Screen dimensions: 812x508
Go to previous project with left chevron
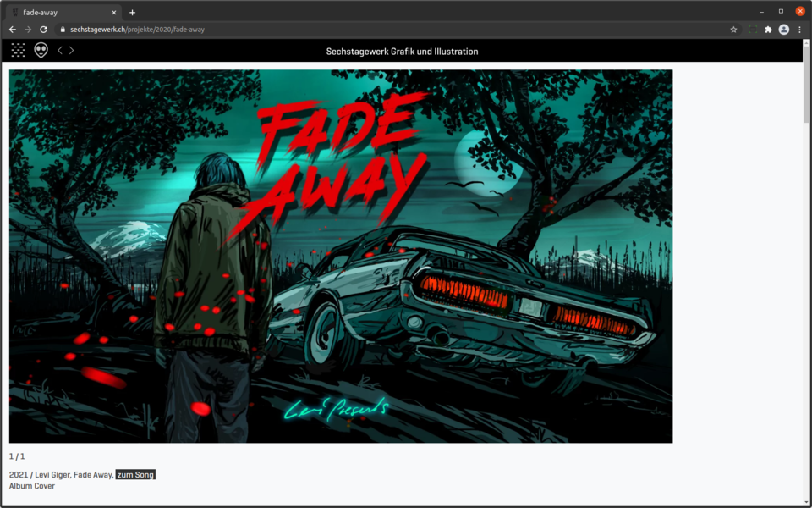[60, 50]
